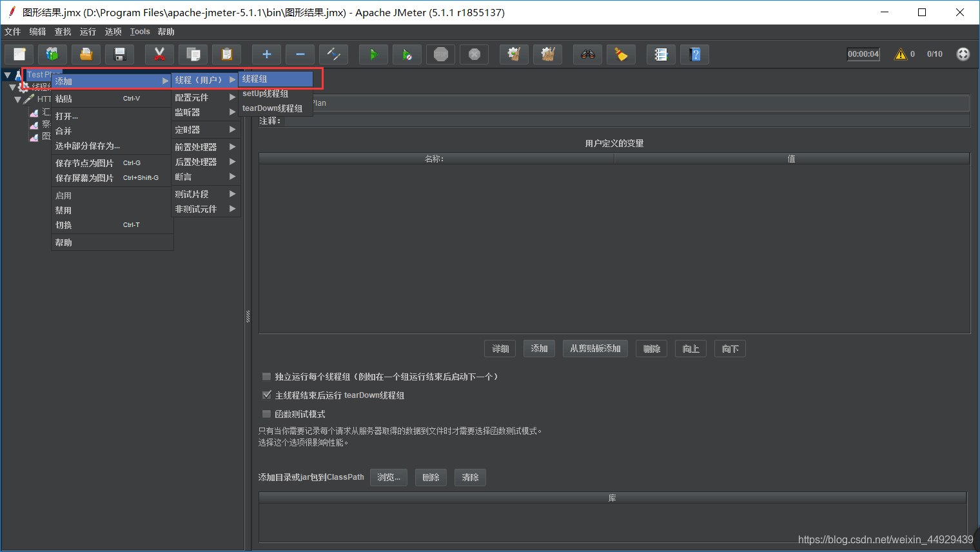The height and width of the screenshot is (552, 980).
Task: Expand the 前置处理器 submenu
Action: pos(206,147)
